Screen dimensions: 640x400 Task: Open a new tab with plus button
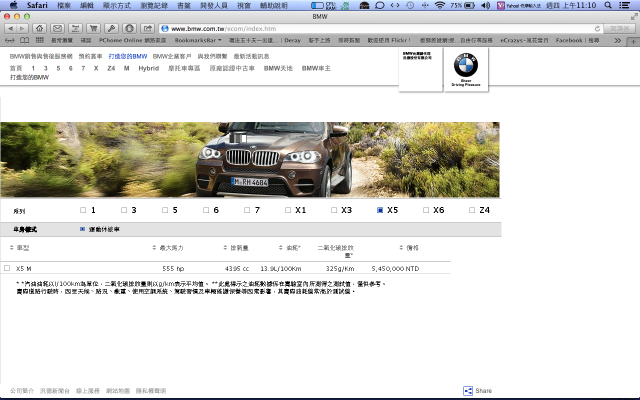tap(633, 41)
